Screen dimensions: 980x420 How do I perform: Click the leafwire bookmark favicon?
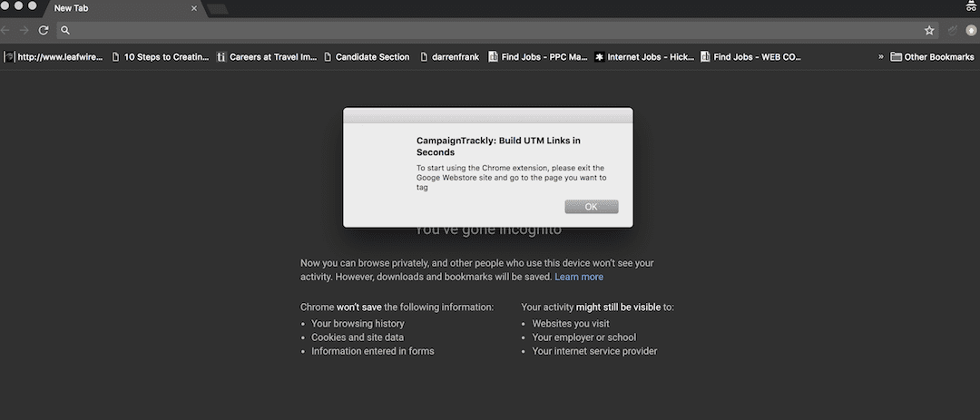point(9,57)
